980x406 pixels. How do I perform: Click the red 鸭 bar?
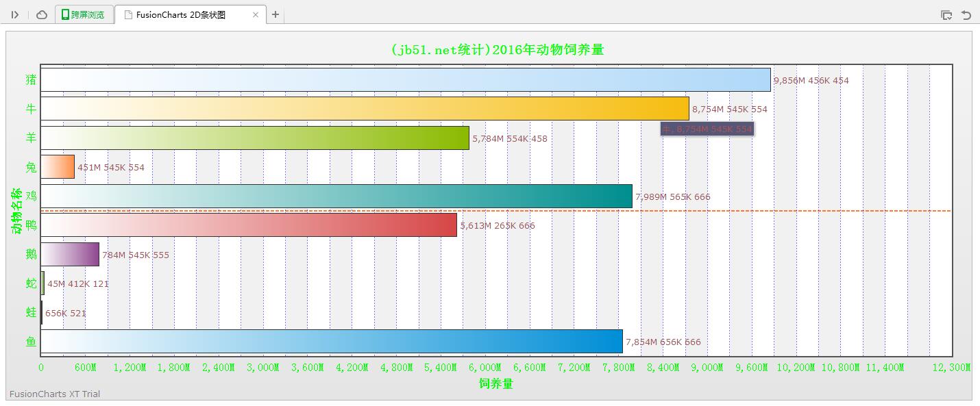(249, 225)
